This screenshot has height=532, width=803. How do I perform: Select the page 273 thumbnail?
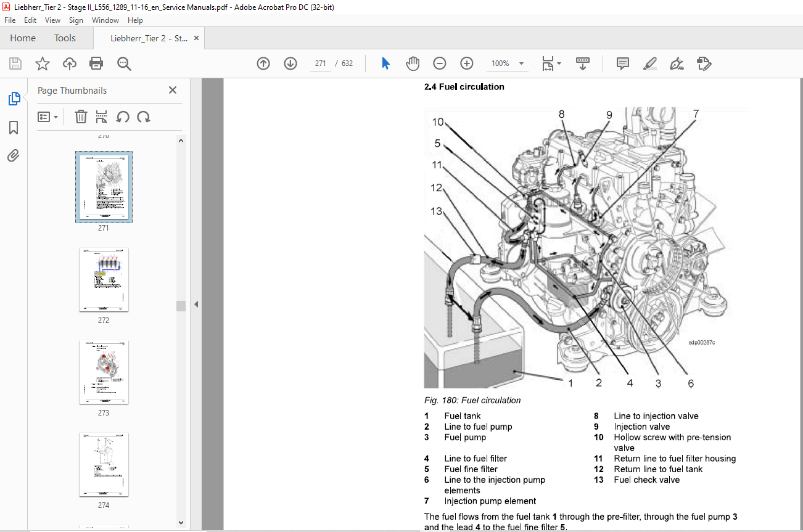104,372
